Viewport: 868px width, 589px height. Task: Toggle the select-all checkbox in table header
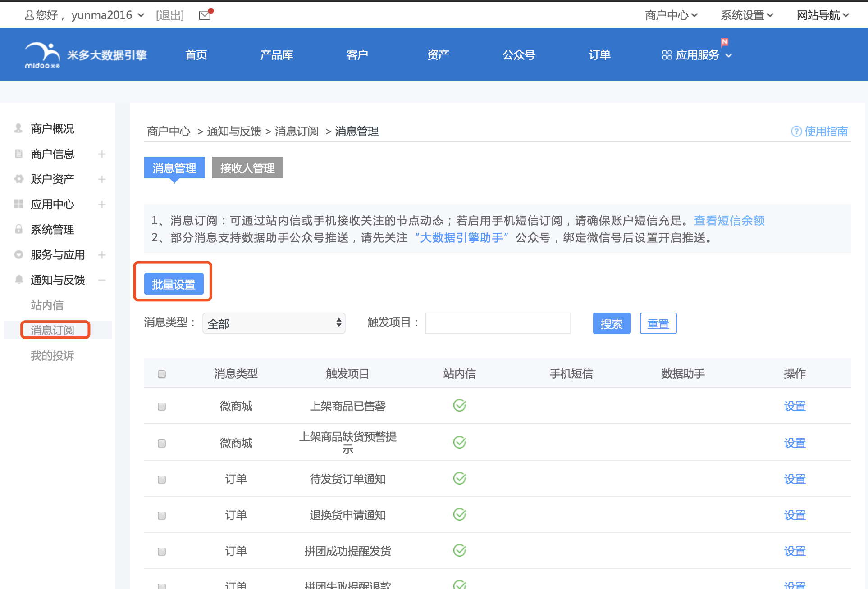(162, 374)
